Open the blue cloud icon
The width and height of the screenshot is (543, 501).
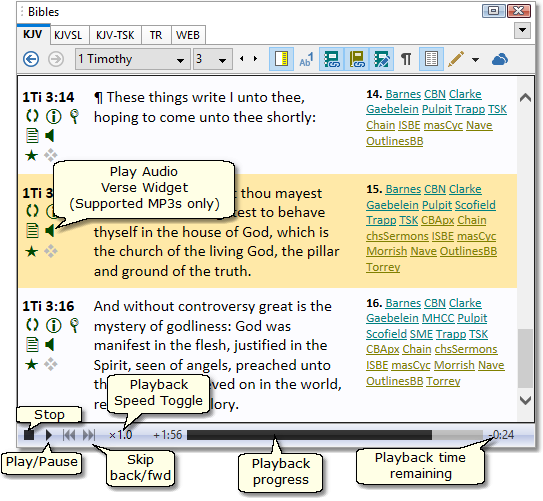[x=499, y=59]
